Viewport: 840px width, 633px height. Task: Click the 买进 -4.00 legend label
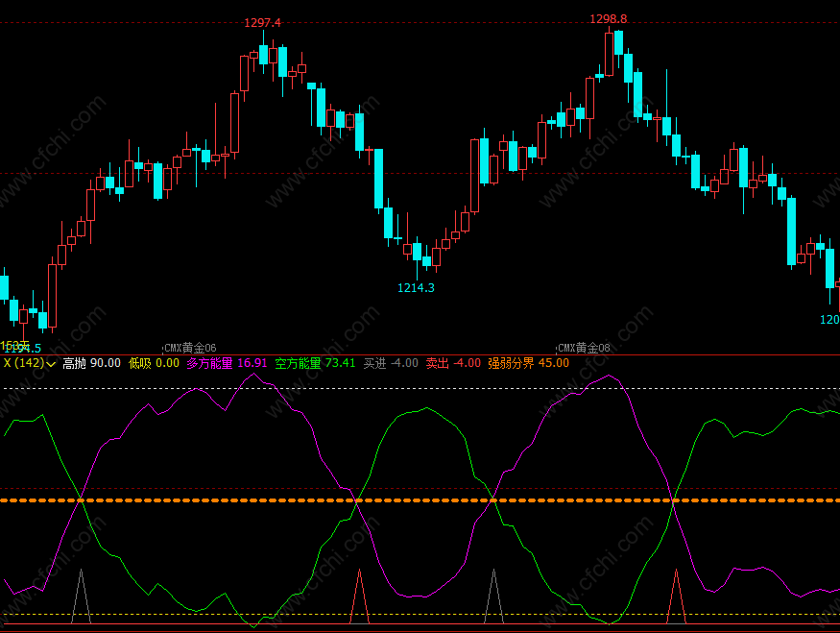[x=391, y=363]
